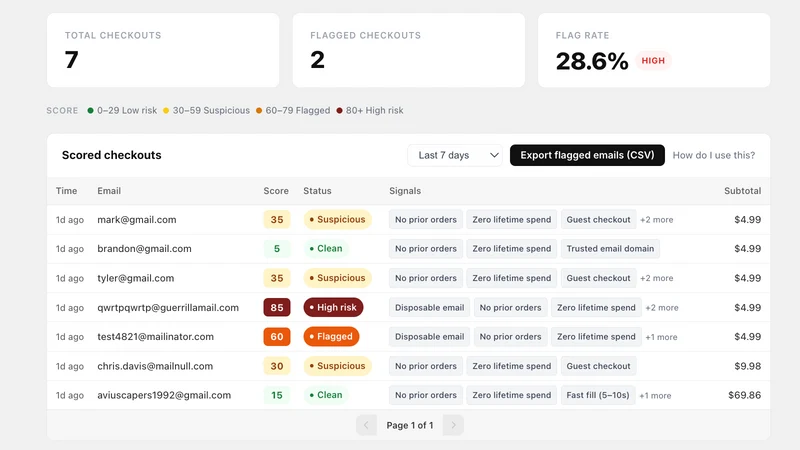Click Suspicious status badge for mark@gmail.com
This screenshot has width=800, height=450.
coord(337,219)
